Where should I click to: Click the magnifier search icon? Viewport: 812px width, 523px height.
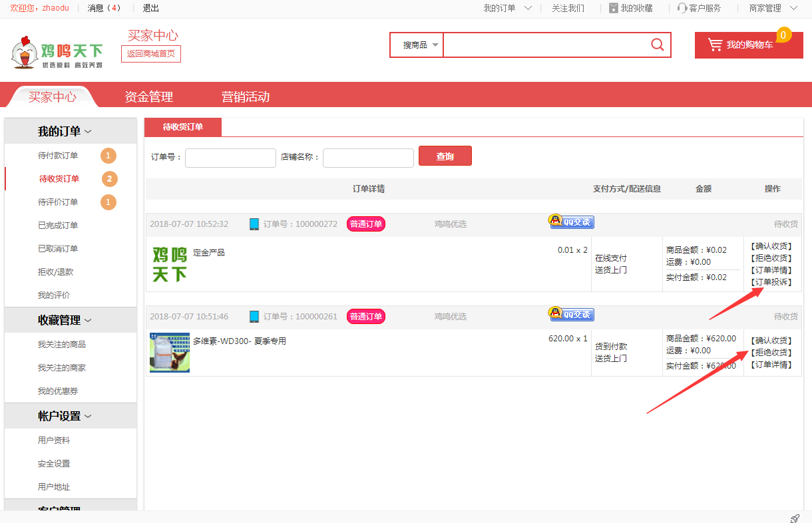point(657,45)
